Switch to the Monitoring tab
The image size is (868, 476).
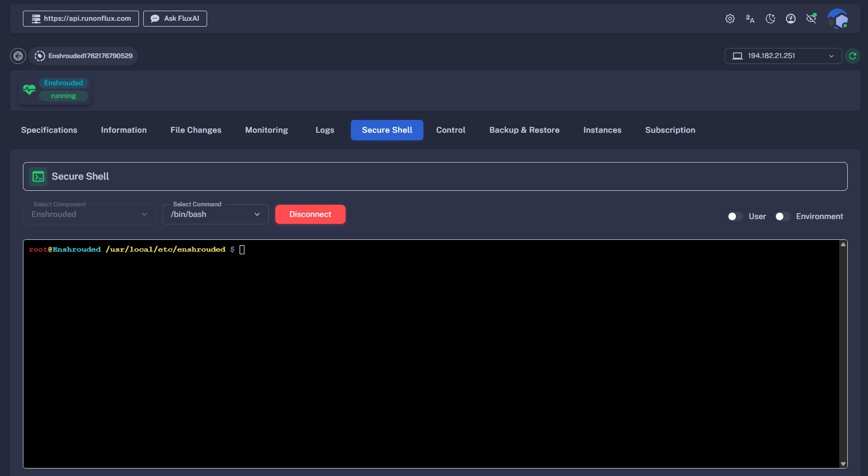tap(266, 130)
